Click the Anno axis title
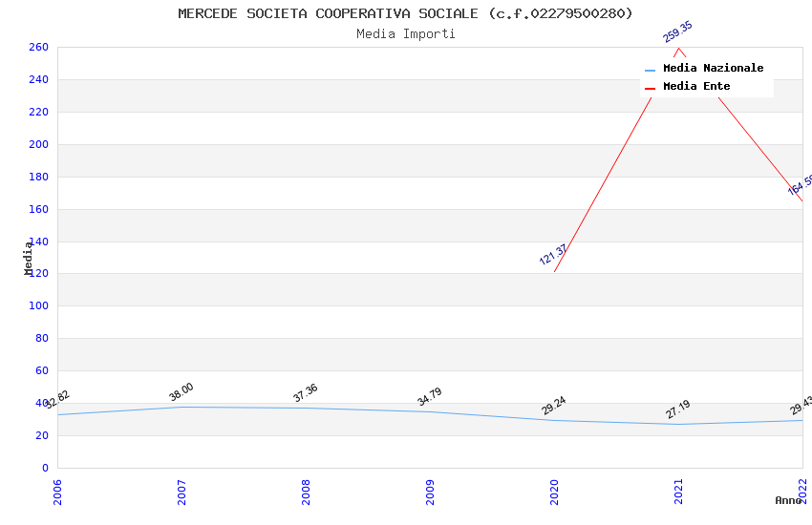The width and height of the screenshot is (812, 525). point(788,500)
